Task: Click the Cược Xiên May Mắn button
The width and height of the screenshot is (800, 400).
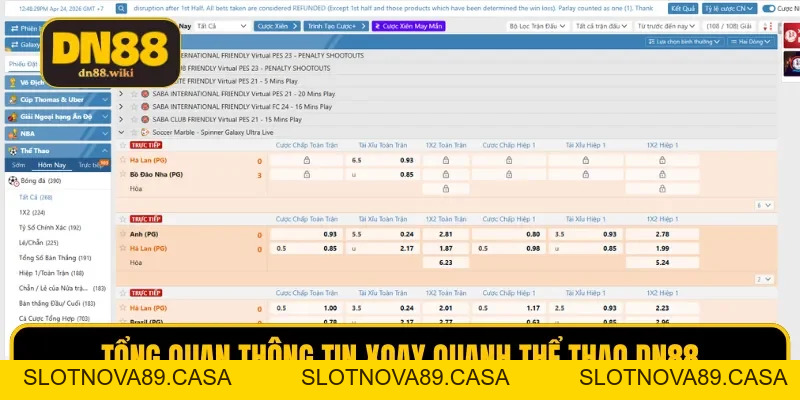Action: tap(409, 26)
